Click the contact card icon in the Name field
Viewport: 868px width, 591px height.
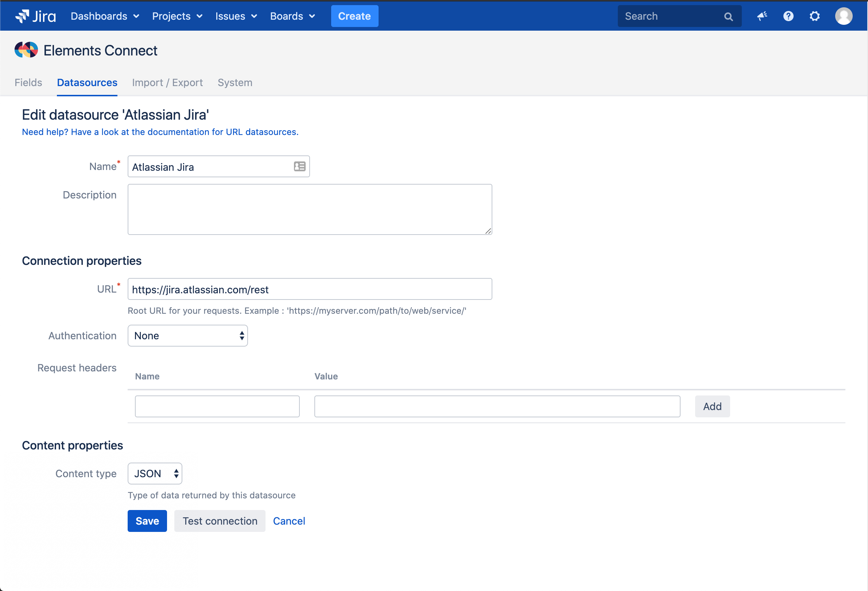299,166
